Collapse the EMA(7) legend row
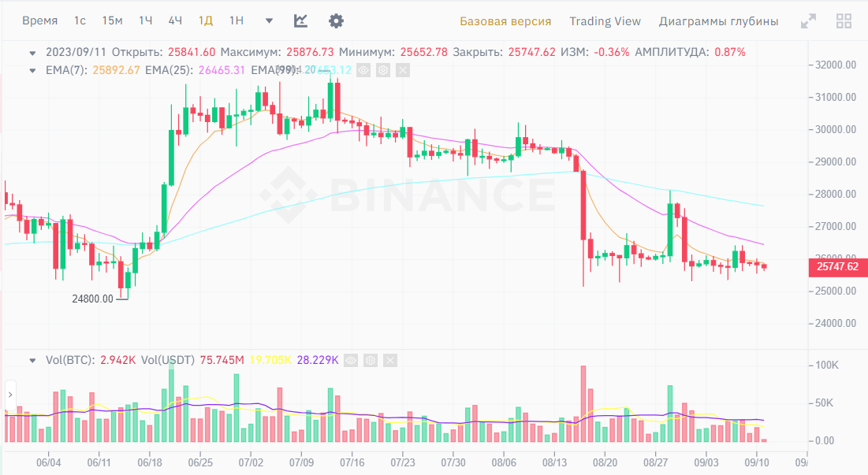This screenshot has width=868, height=475. pos(32,70)
